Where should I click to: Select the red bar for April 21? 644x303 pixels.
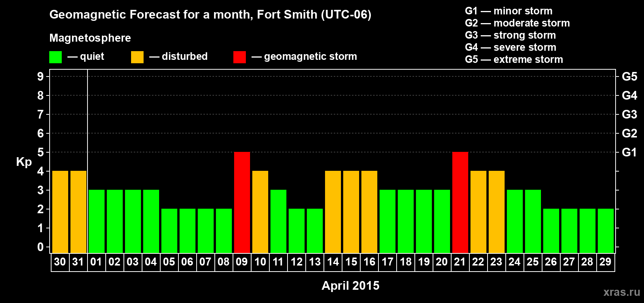(460, 203)
